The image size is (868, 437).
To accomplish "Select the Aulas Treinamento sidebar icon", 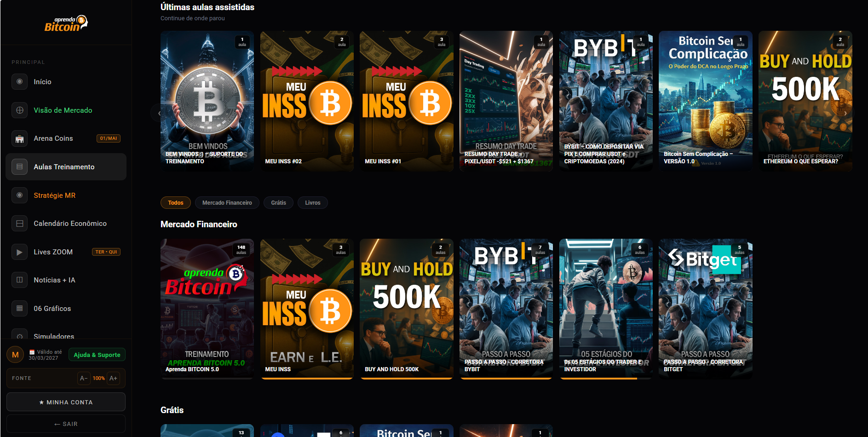I will (19, 167).
